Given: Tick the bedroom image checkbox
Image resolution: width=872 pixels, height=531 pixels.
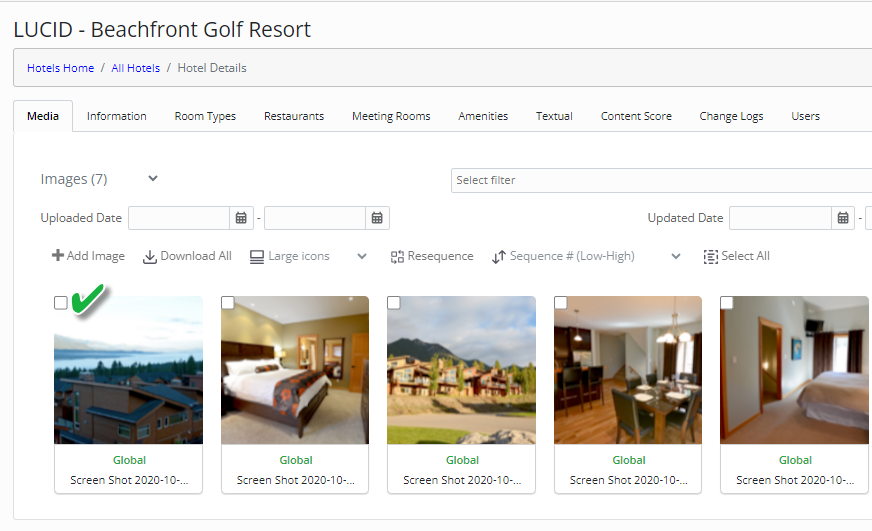Looking at the screenshot, I should click(x=228, y=303).
